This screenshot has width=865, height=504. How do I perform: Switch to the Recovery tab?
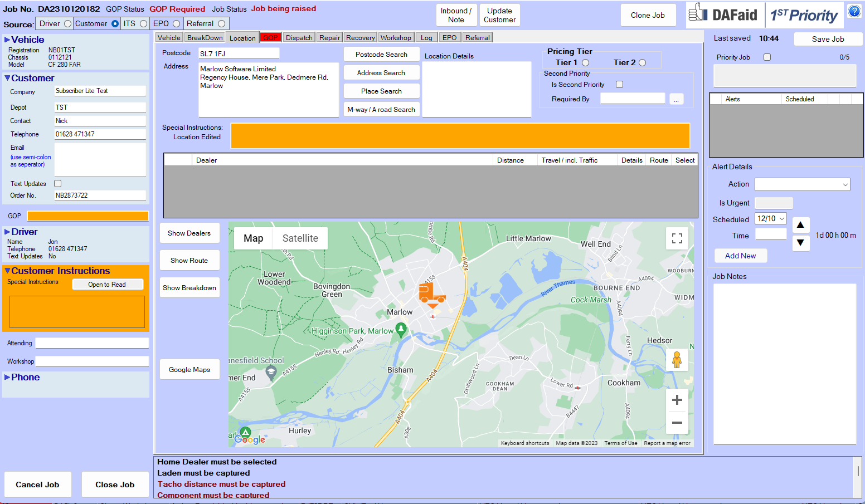point(360,38)
